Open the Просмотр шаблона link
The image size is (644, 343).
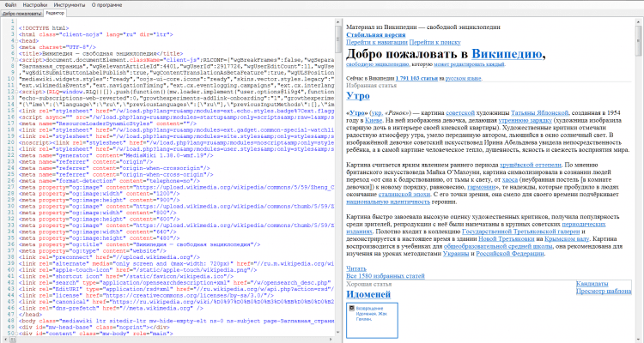[x=604, y=292]
